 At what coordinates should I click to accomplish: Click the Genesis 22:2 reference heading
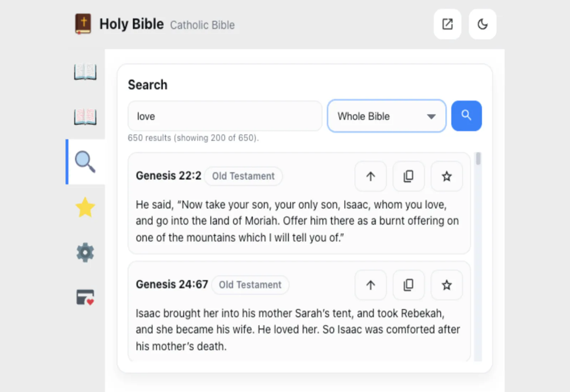(169, 176)
